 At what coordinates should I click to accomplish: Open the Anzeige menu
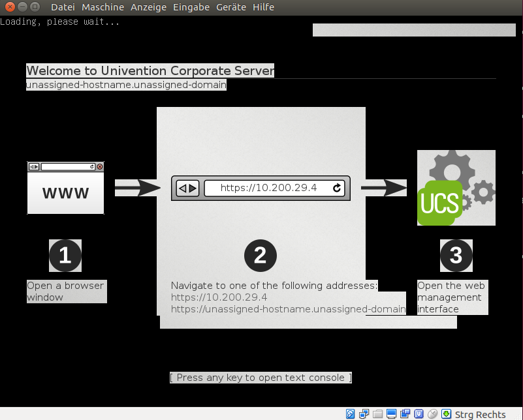click(x=150, y=7)
